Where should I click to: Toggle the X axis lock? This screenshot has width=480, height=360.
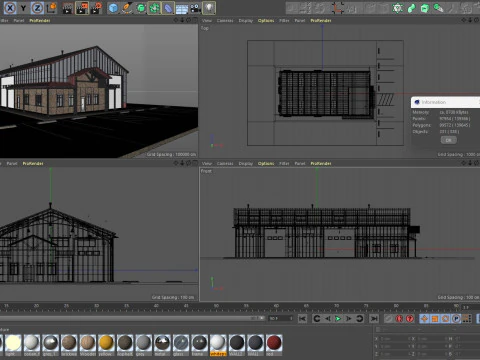click(x=10, y=8)
